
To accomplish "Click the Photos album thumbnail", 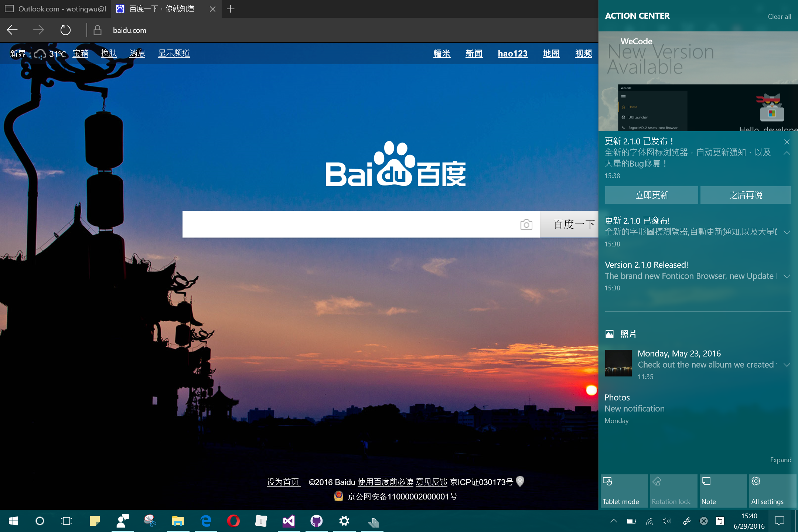I will click(618, 363).
